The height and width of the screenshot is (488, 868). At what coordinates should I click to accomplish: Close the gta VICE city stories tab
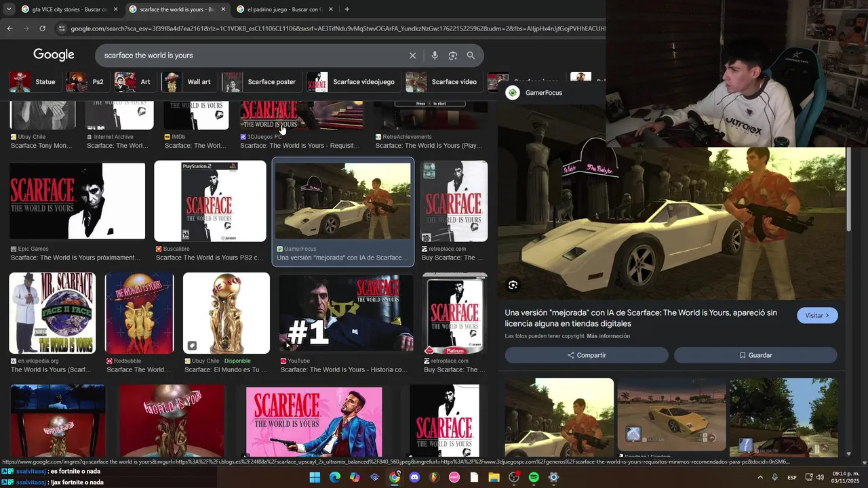tap(115, 9)
